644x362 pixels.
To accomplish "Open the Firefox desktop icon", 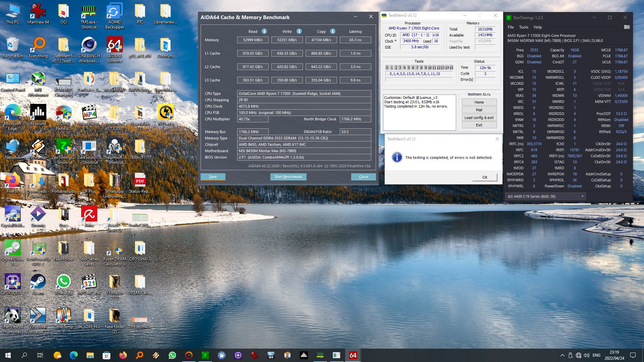I will pyautogui.click(x=13, y=183).
